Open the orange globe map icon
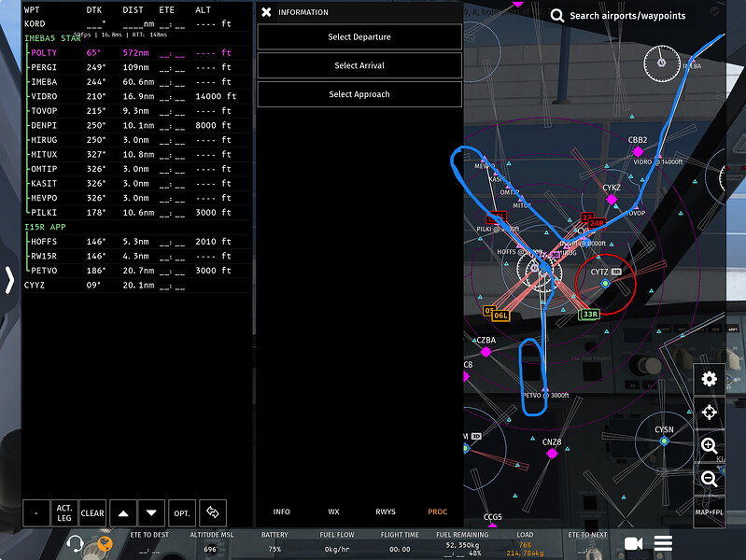 point(106,543)
